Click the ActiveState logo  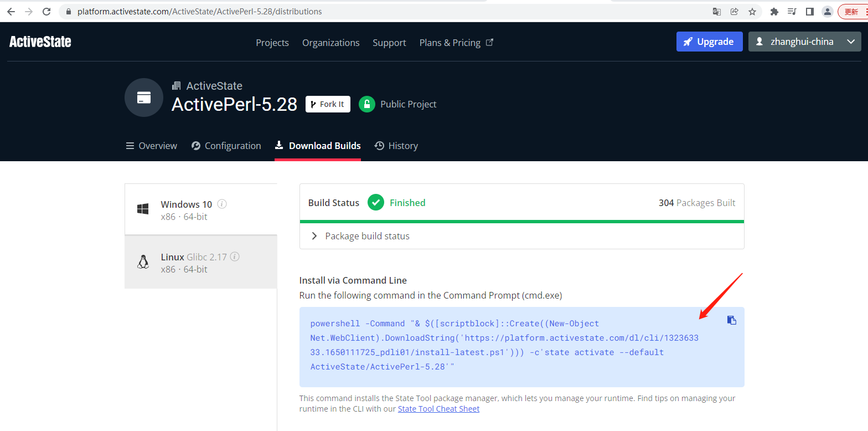pyautogui.click(x=40, y=42)
